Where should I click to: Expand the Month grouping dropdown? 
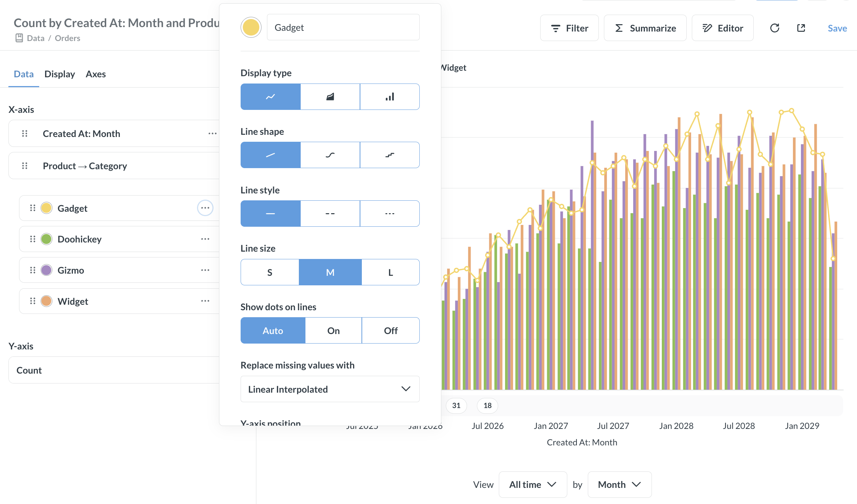click(x=619, y=485)
